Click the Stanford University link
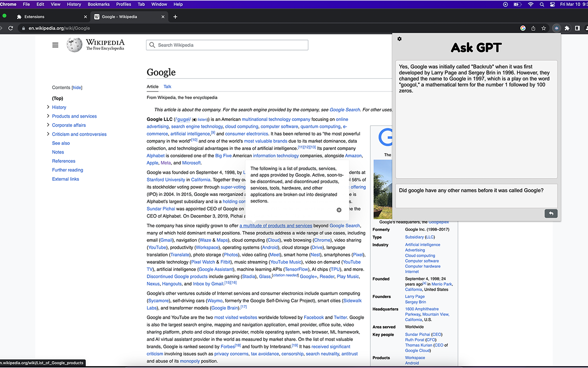 tap(166, 180)
